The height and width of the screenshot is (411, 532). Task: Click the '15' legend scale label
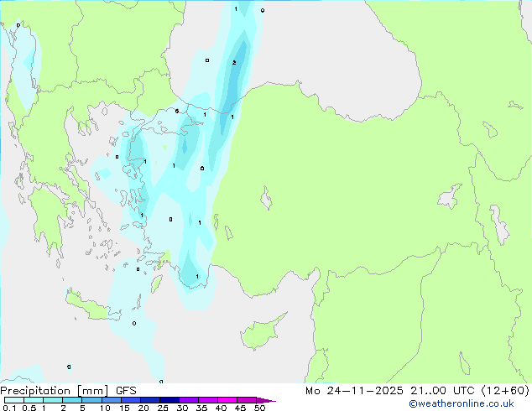pyautogui.click(x=124, y=408)
